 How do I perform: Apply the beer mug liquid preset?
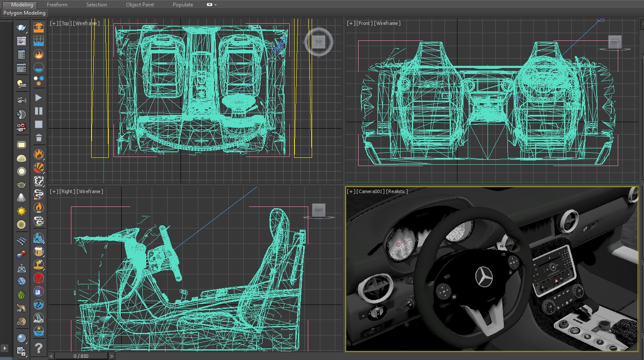pyautogui.click(x=39, y=251)
